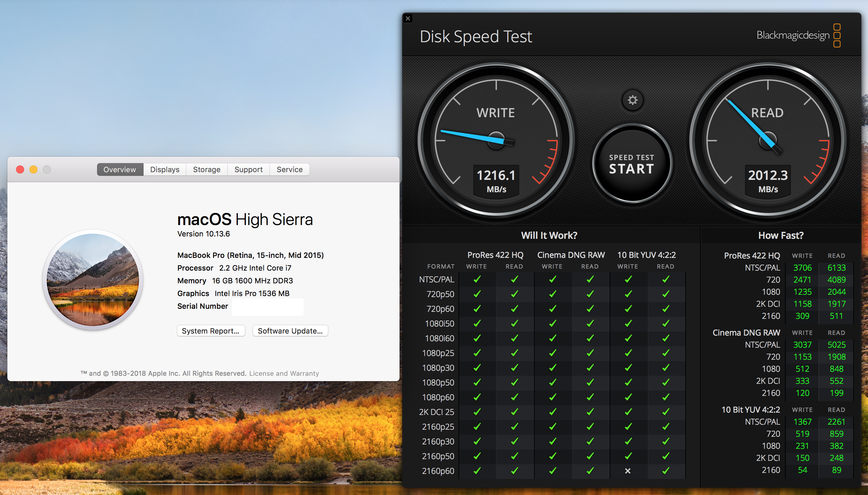Click the Will It Work? heading
This screenshot has width=868, height=495.
point(549,235)
